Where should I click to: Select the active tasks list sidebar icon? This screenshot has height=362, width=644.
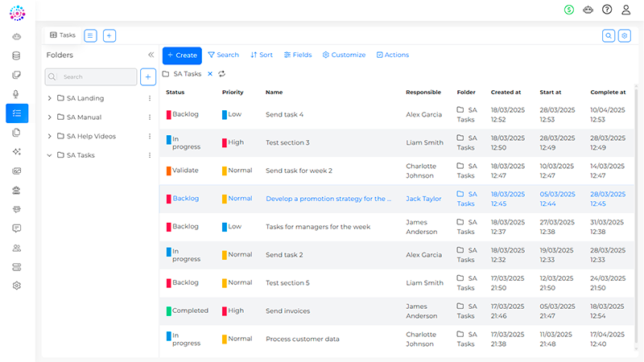point(17,113)
